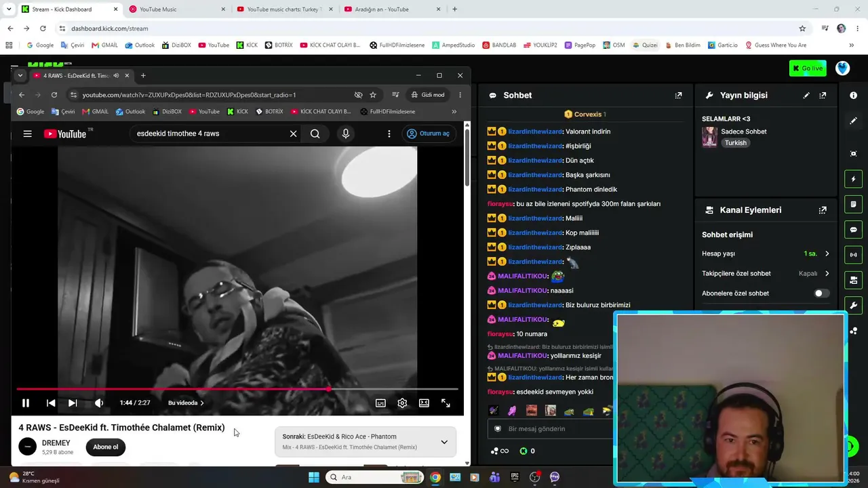Skip to previous video in player
Screen dimensions: 868x488
pos(51,403)
